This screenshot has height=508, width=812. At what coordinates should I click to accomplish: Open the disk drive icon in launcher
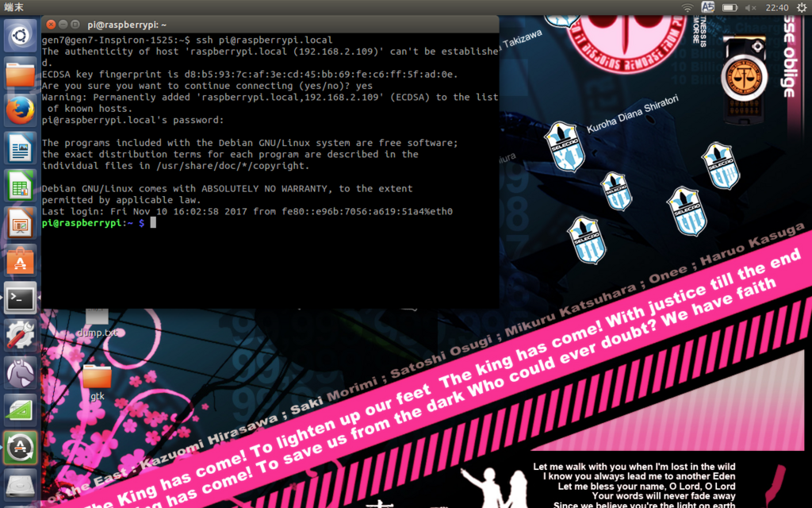tap(20, 484)
